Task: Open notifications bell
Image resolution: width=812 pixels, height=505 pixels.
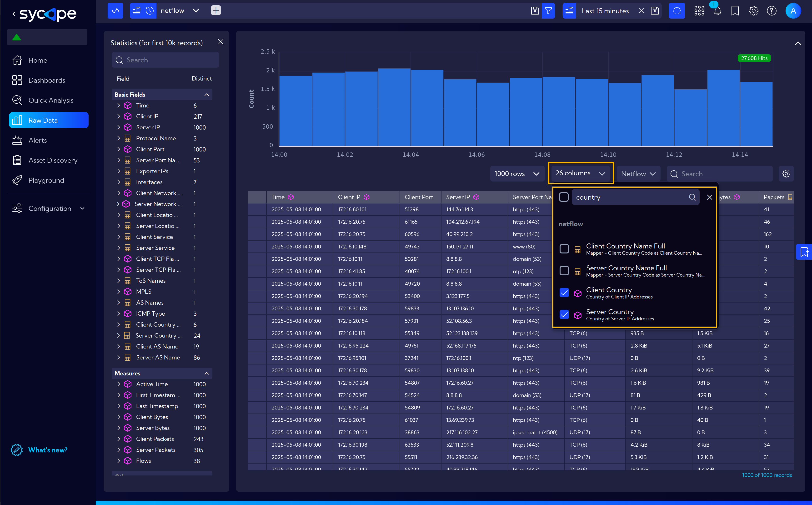Action: point(717,11)
